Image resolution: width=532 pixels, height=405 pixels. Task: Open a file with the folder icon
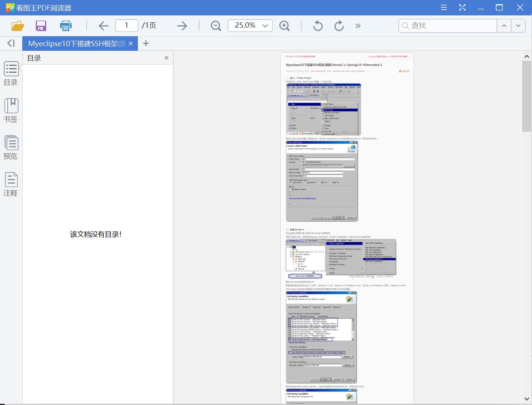tap(18, 26)
